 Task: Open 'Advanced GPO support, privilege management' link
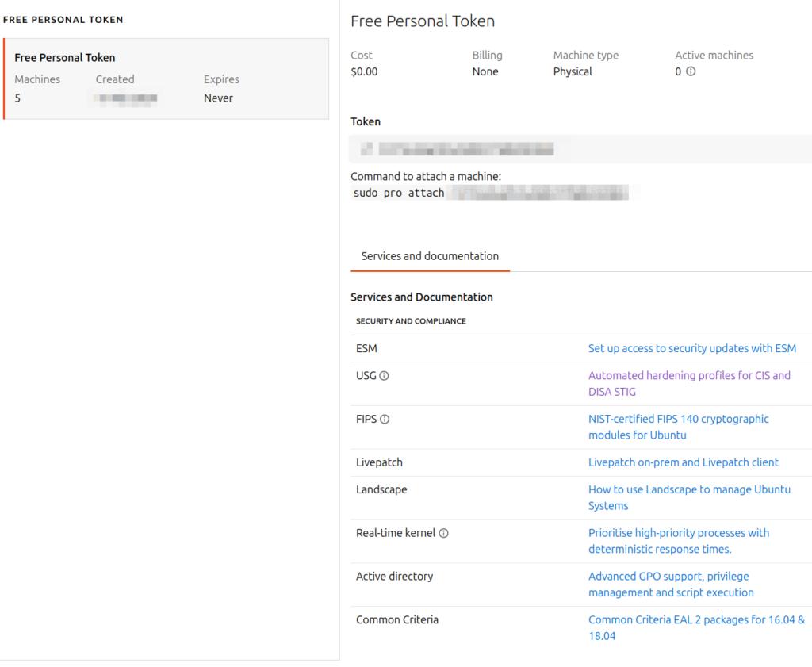click(x=671, y=585)
